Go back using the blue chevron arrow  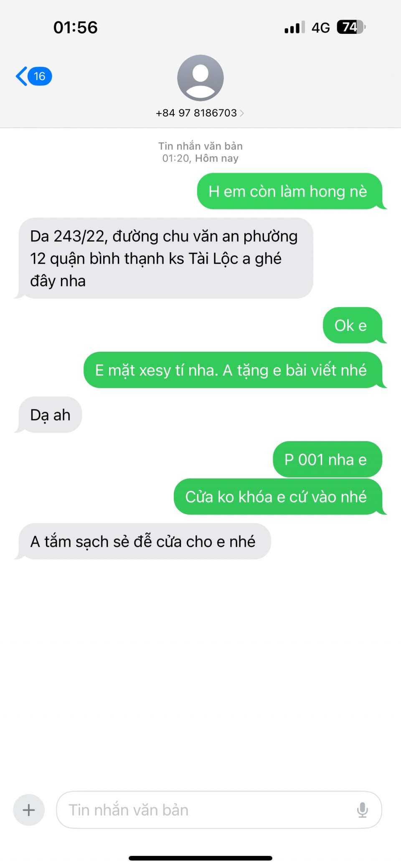pos(21,76)
